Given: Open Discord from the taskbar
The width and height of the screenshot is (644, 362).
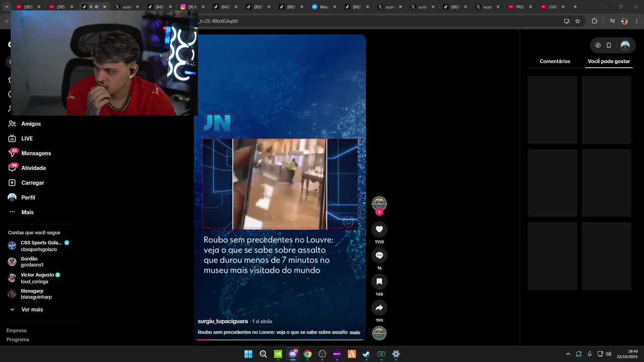Looking at the screenshot, I should [x=293, y=354].
